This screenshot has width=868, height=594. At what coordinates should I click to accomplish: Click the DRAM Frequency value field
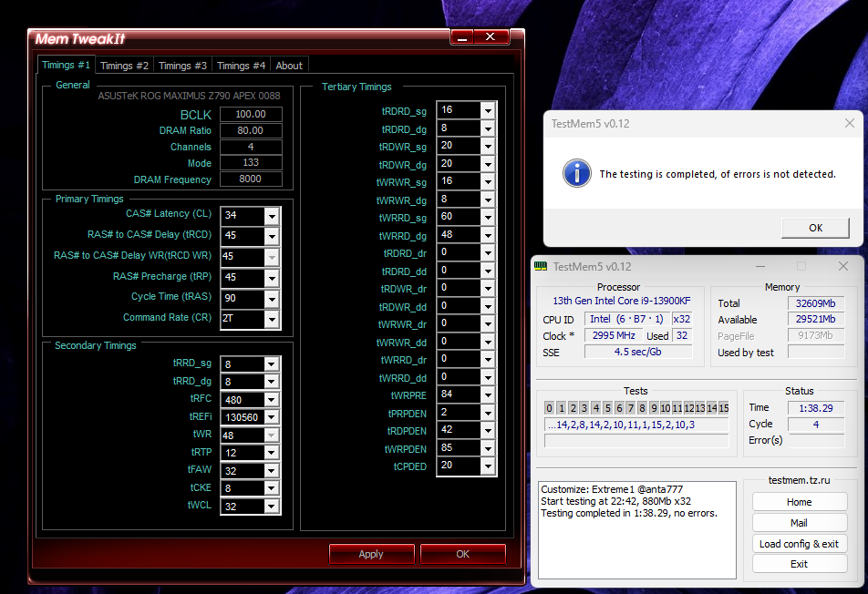click(251, 179)
